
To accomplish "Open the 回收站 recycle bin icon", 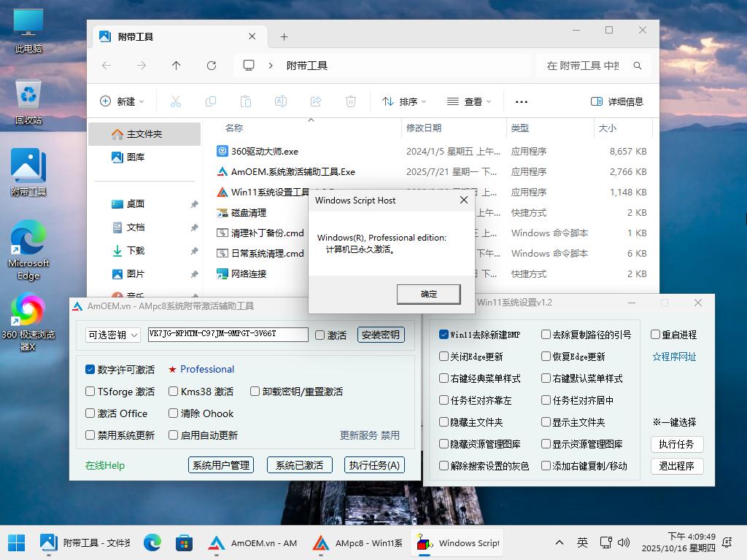I will (x=28, y=95).
